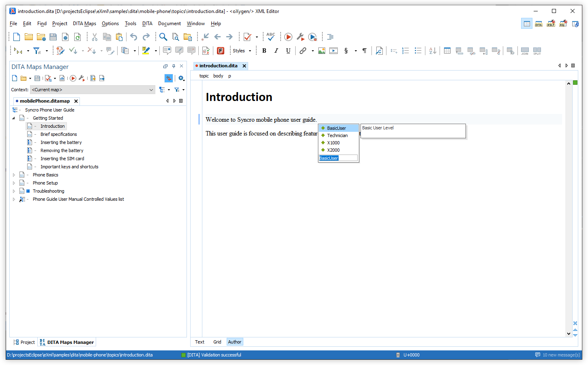Switch to Database perspective icon
The image size is (588, 365).
(x=575, y=24)
